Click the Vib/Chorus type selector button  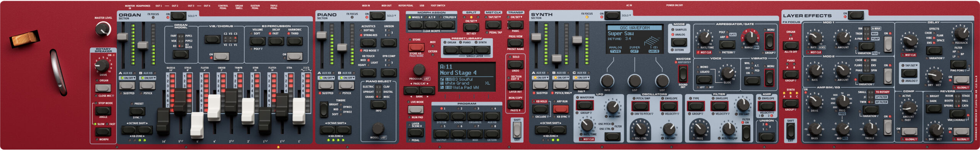coord(212,39)
